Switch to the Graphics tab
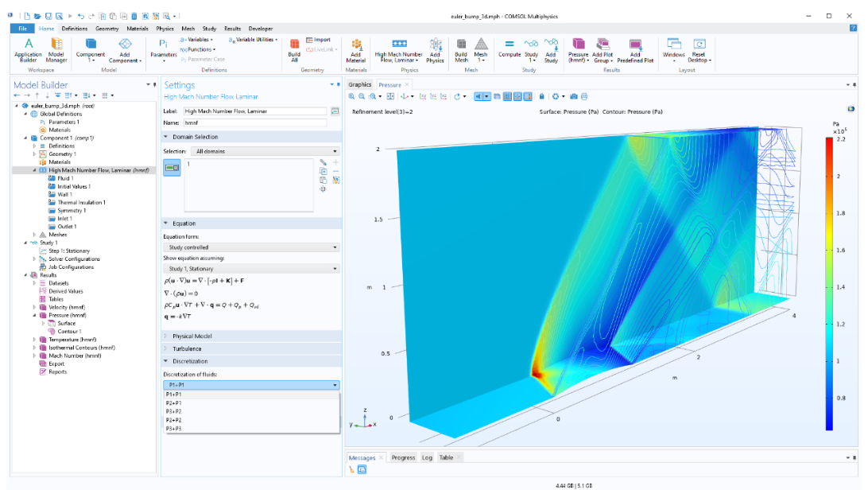This screenshot has width=868, height=490. 359,84
